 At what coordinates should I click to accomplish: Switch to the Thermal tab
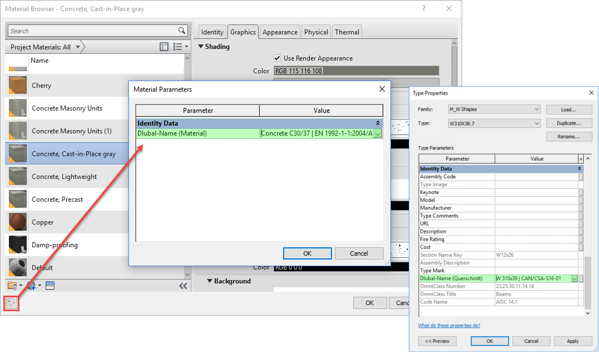point(347,32)
